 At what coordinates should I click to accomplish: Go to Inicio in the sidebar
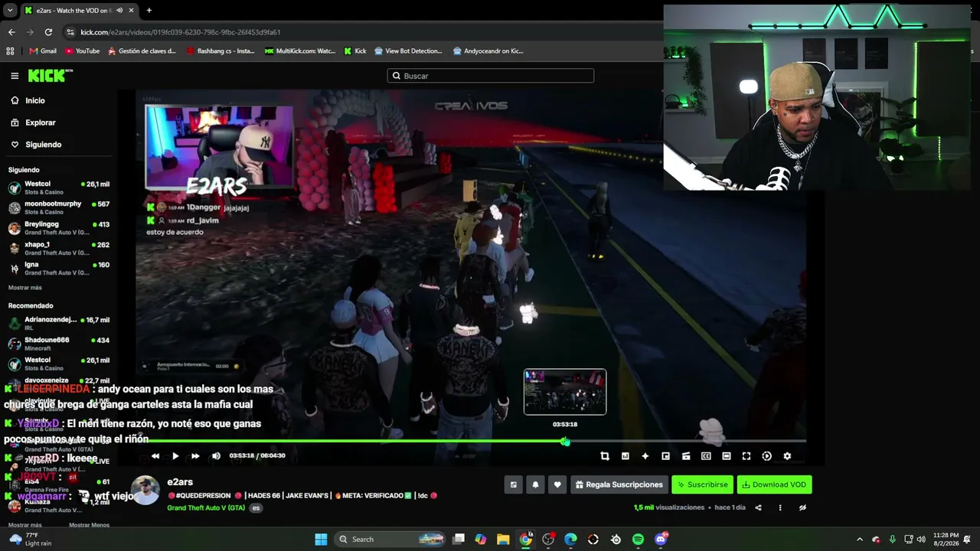[x=28, y=100]
